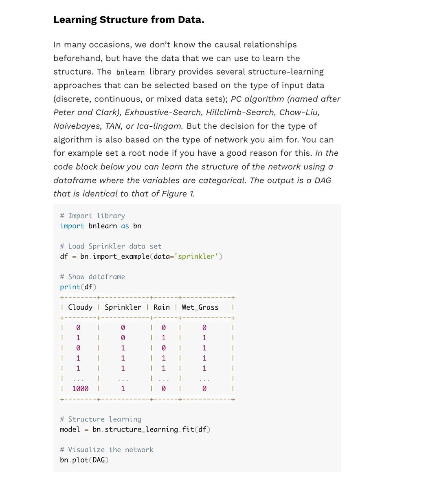
Task: Click the '# Import library' comment
Action: (x=92, y=216)
